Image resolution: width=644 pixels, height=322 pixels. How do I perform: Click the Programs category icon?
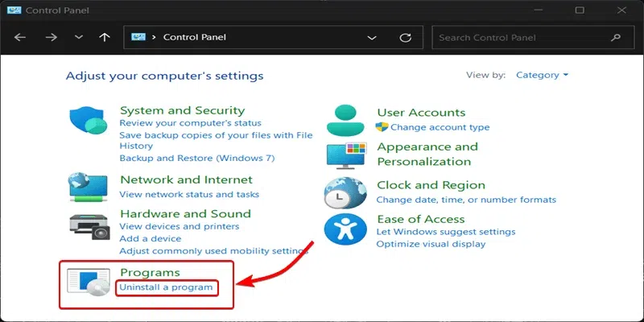[89, 283]
